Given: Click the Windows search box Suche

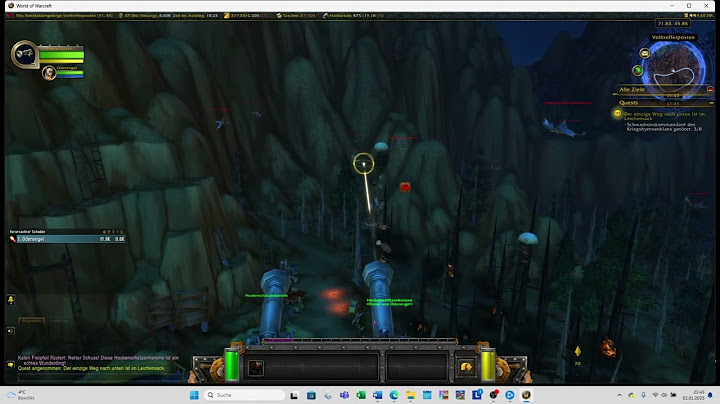Looking at the screenshot, I should 245,395.
